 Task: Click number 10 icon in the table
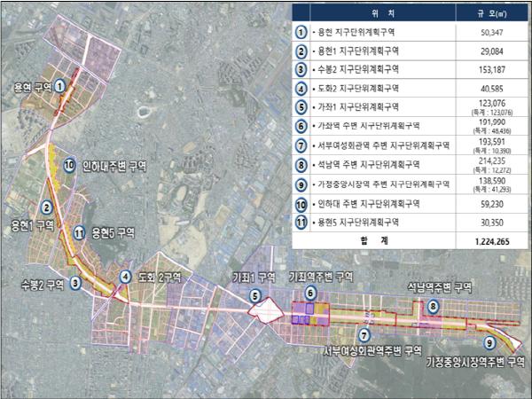coord(302,204)
